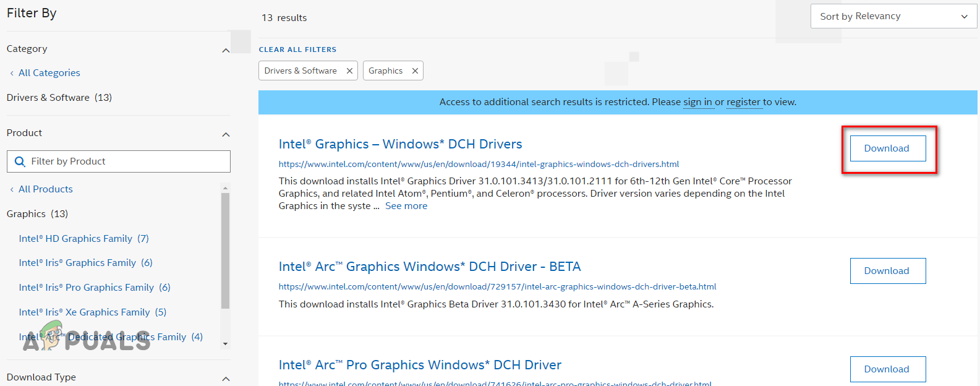Download the Intel Arc DCH Driver BETA

(x=887, y=271)
